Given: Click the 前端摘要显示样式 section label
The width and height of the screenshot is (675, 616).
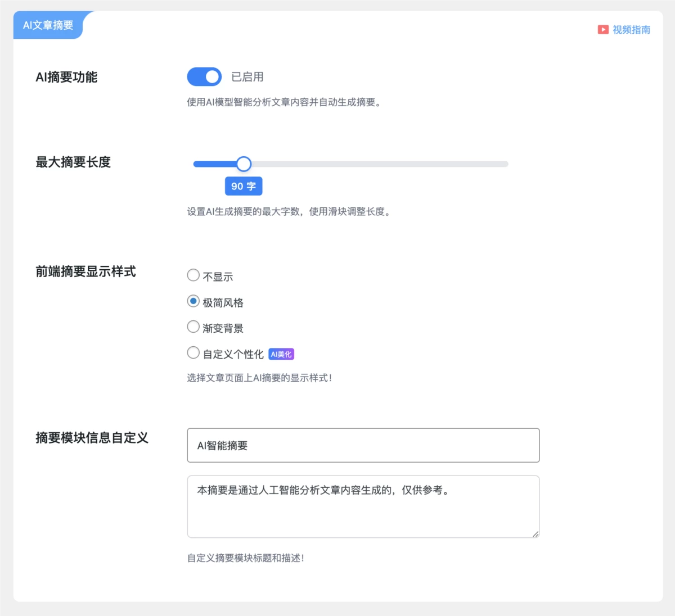Looking at the screenshot, I should point(85,272).
